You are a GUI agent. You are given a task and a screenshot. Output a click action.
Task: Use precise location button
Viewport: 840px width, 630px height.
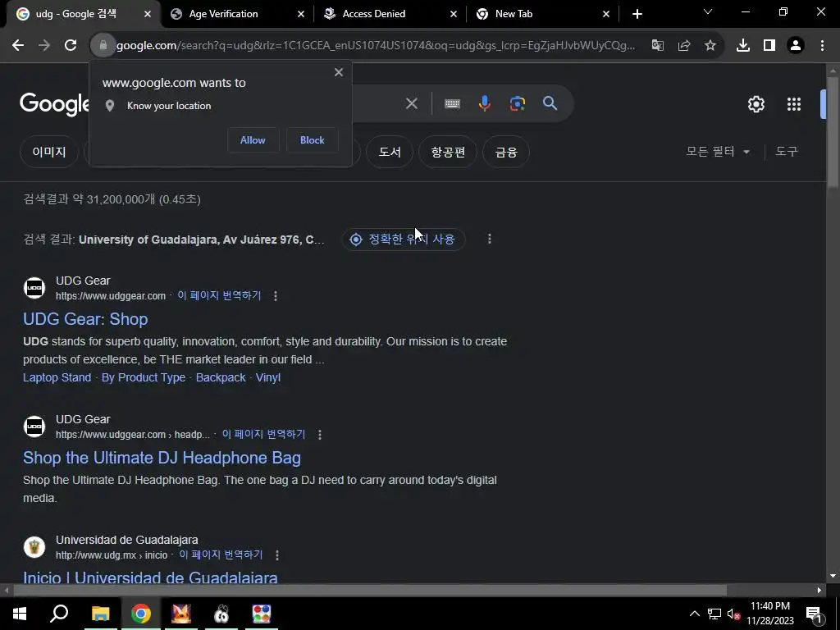403,239
